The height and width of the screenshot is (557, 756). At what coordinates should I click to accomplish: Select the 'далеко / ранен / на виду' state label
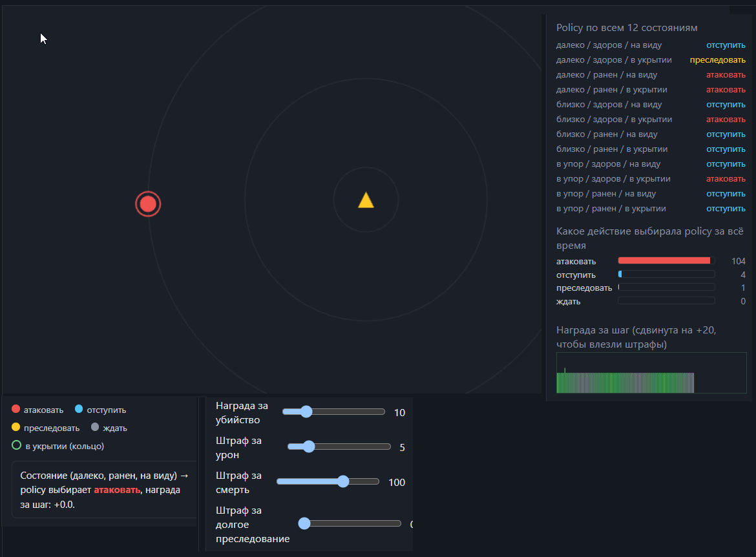607,75
